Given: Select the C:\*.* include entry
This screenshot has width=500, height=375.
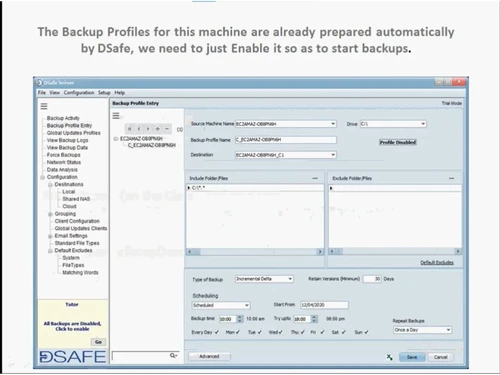Looking at the screenshot, I should (x=198, y=188).
